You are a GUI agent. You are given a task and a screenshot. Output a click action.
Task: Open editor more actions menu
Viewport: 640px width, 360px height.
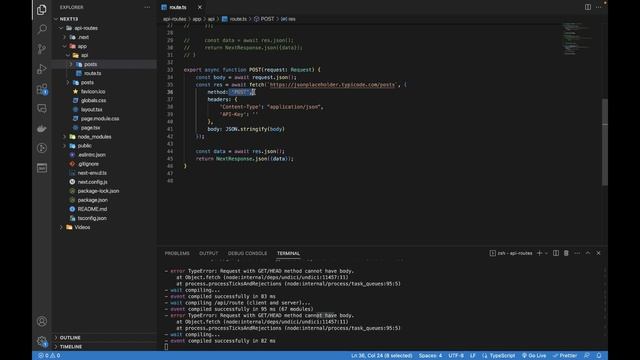(598, 7)
